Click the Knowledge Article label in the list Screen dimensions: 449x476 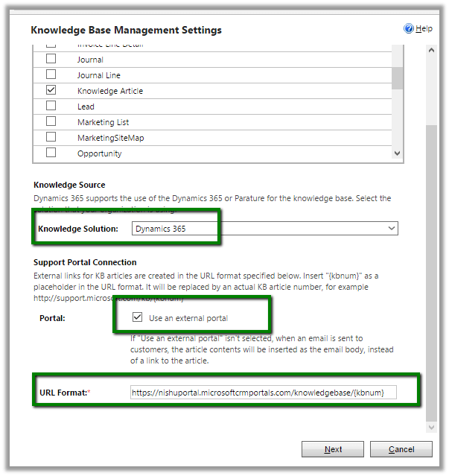pyautogui.click(x=110, y=91)
